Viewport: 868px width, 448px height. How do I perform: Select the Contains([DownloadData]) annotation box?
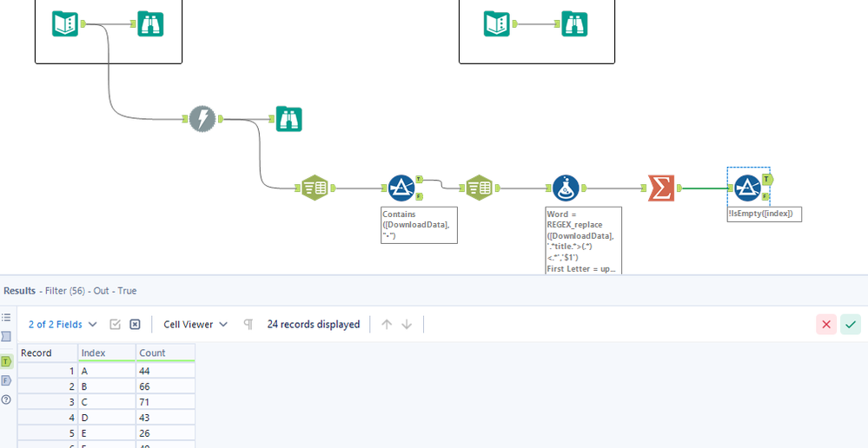click(419, 225)
